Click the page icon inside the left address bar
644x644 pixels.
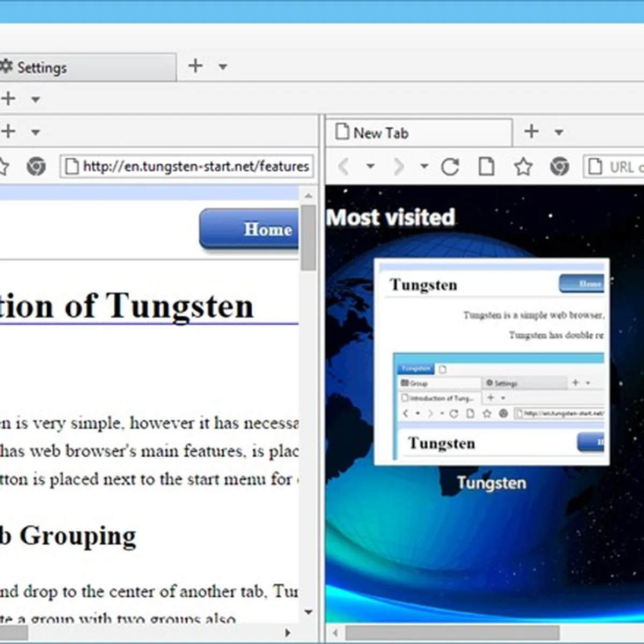coord(72,167)
